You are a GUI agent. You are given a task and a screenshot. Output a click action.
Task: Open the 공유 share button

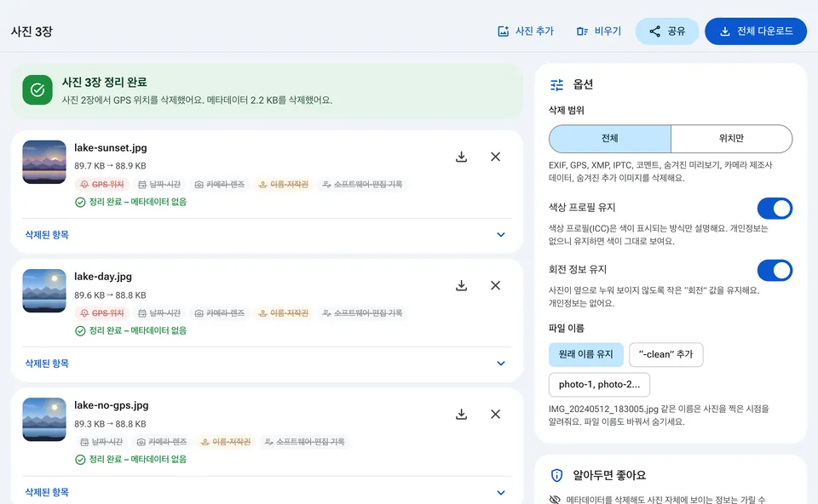(x=667, y=31)
